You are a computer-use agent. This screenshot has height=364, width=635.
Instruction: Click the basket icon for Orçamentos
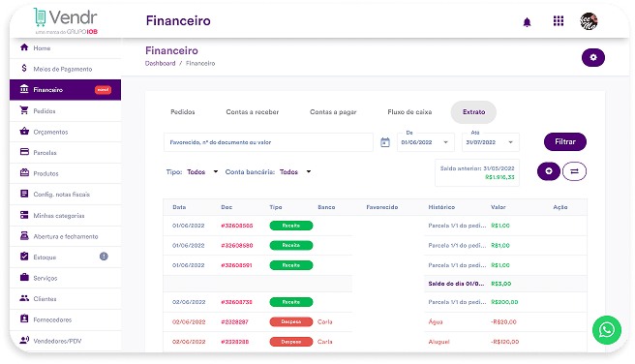click(24, 132)
